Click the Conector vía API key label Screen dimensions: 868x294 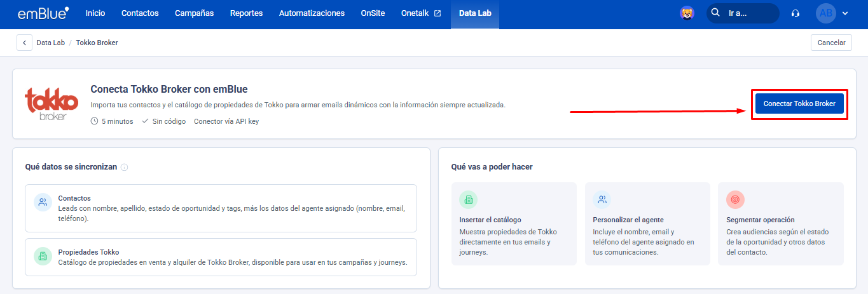point(226,121)
